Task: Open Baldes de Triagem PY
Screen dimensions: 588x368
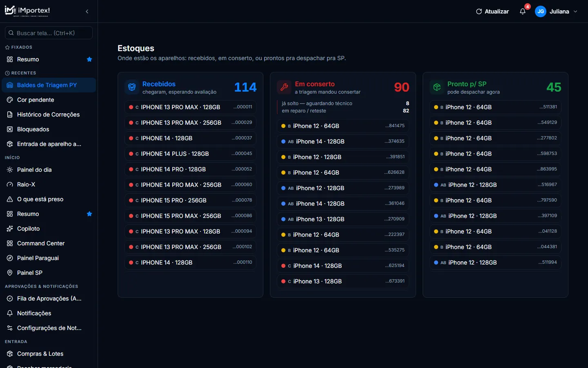Action: 49,85
